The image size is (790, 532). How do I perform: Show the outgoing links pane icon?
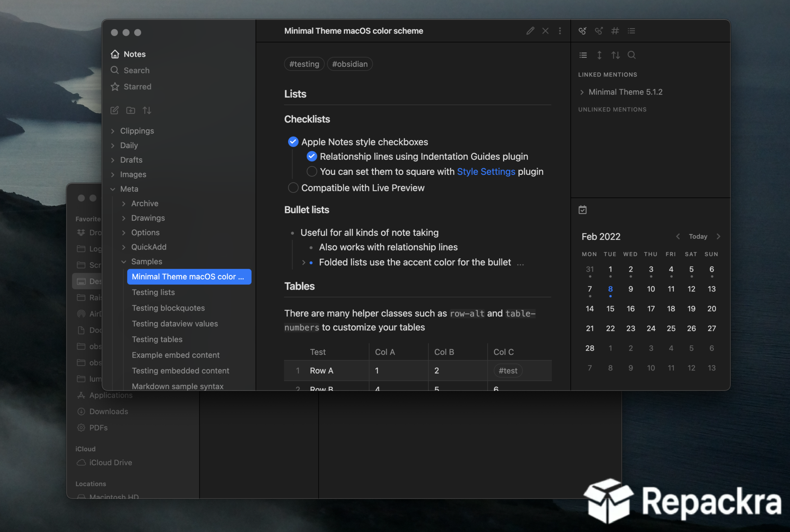pos(599,31)
